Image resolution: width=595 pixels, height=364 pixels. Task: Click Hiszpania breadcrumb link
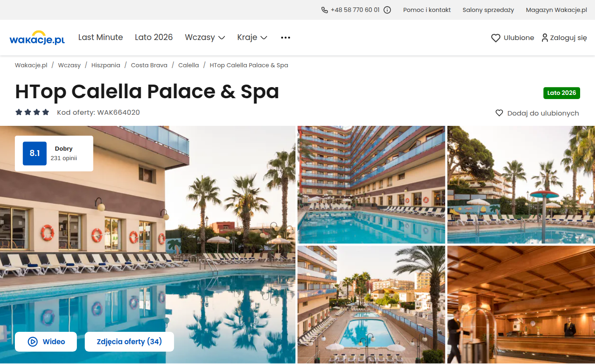(x=106, y=65)
